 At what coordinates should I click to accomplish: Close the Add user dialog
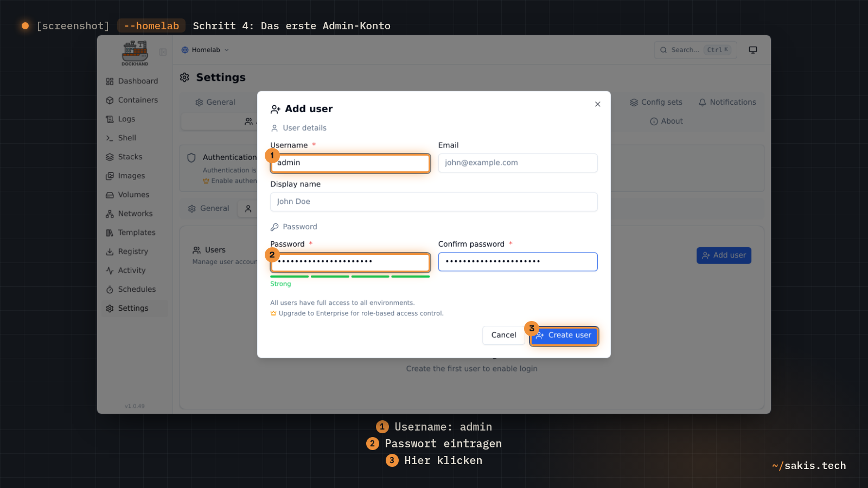(597, 104)
